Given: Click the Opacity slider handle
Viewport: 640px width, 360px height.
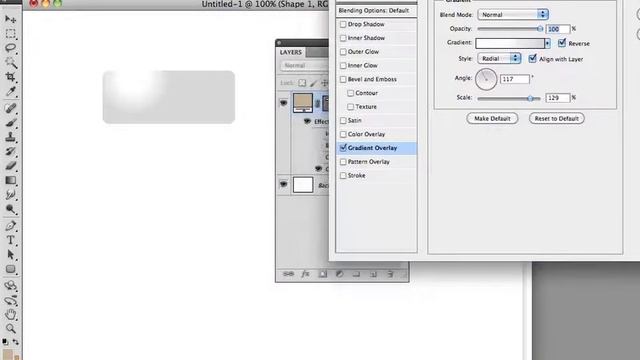Looking at the screenshot, I should tap(540, 29).
